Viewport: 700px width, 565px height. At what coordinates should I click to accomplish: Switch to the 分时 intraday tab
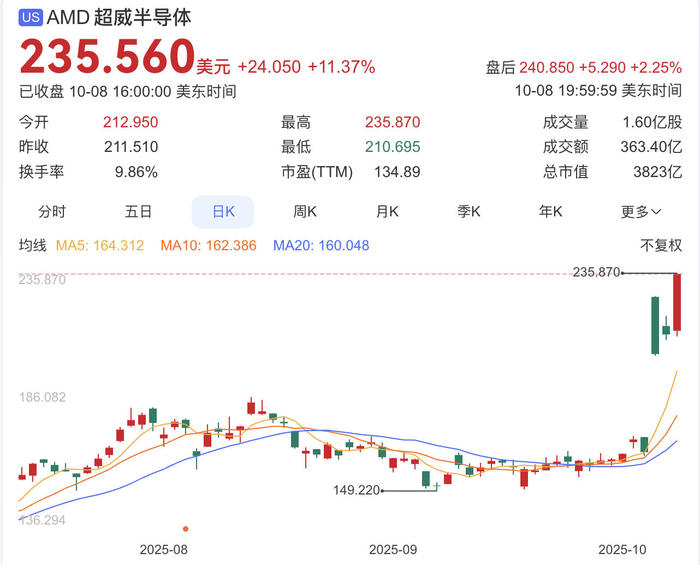[52, 212]
